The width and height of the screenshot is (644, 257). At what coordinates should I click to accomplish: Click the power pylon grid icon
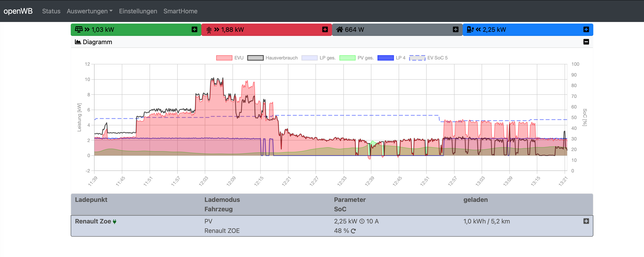tap(209, 30)
